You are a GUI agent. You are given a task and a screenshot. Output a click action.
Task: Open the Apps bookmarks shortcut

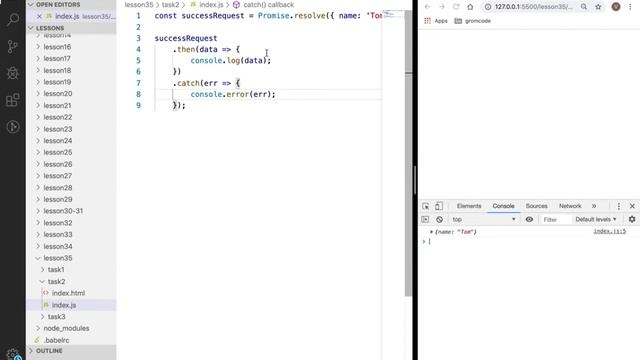tap(436, 21)
